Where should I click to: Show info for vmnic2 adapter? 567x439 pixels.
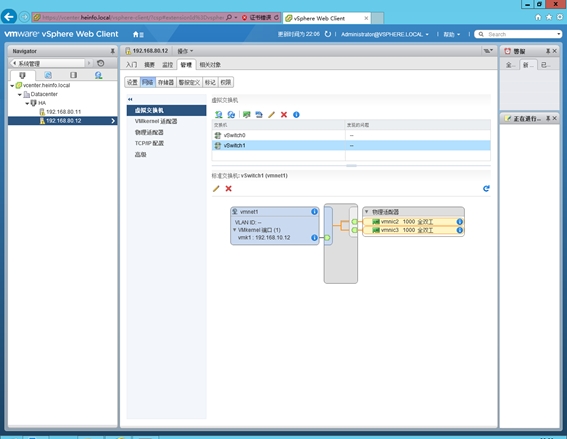pos(460,222)
